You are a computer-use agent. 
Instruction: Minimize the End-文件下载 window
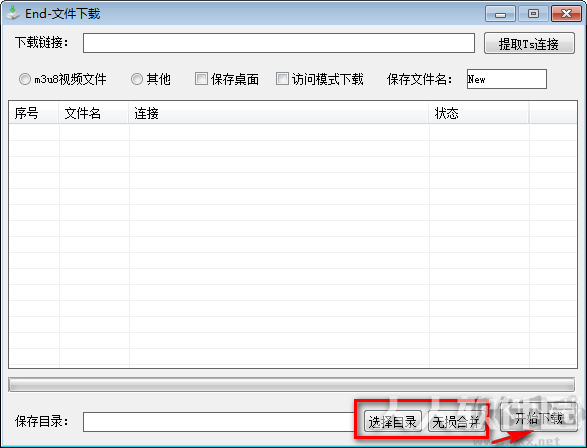click(500, 14)
